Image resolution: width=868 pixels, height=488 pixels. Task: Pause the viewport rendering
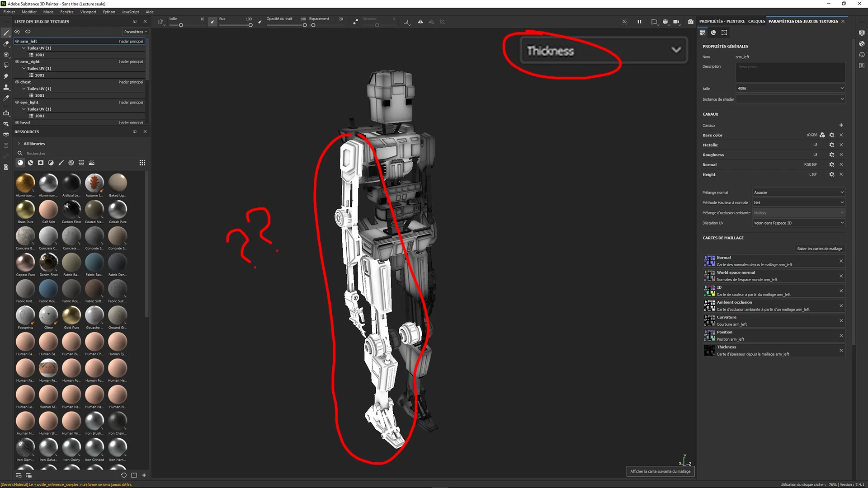pyautogui.click(x=639, y=22)
